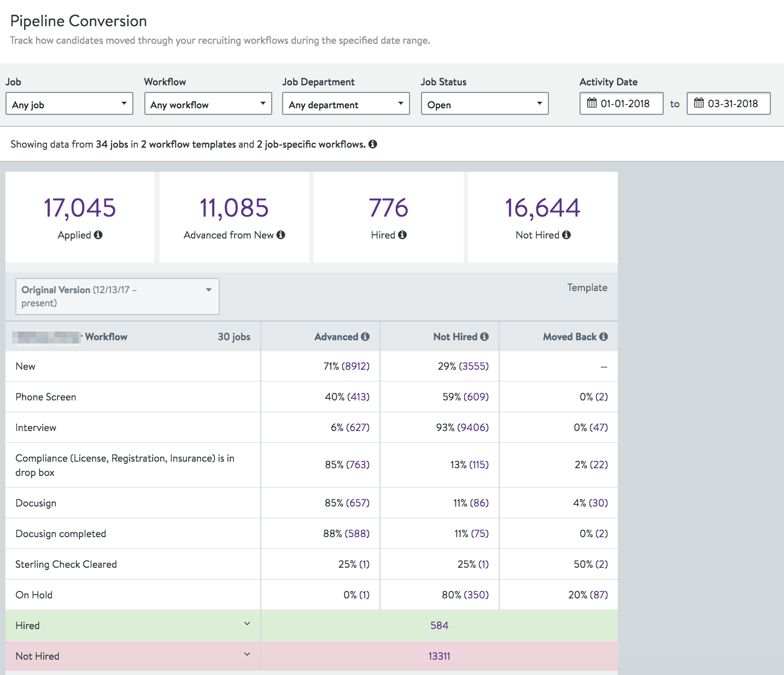Image resolution: width=784 pixels, height=675 pixels.
Task: Open the 588 advanced count for Docusign completed
Action: (358, 533)
